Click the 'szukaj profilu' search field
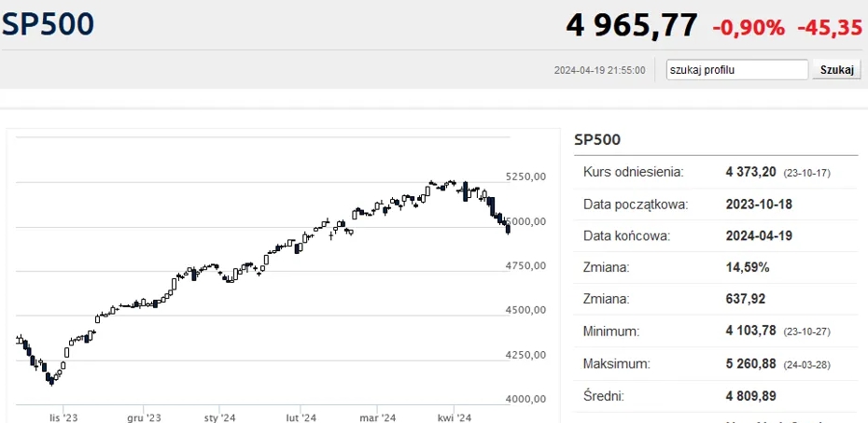 [x=736, y=70]
